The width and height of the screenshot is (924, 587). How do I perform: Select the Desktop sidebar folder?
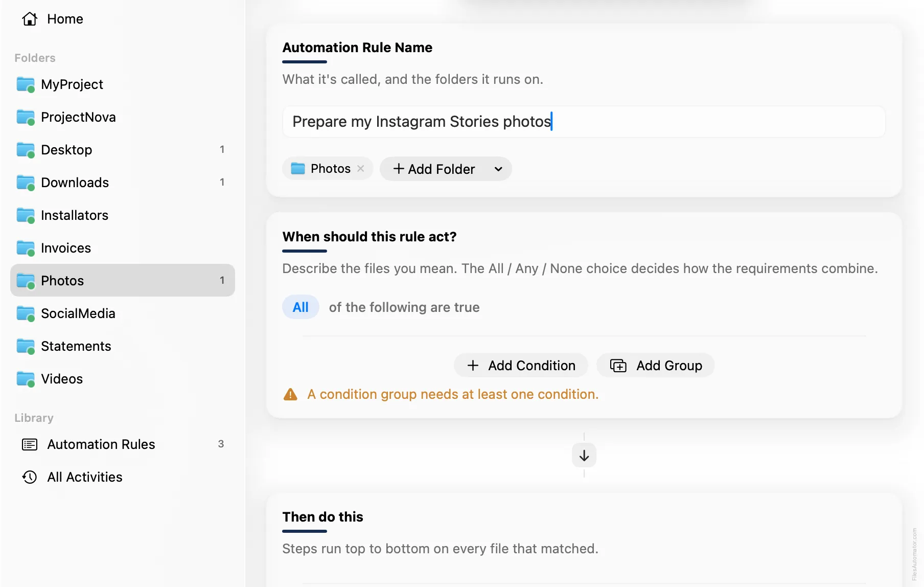(x=123, y=150)
